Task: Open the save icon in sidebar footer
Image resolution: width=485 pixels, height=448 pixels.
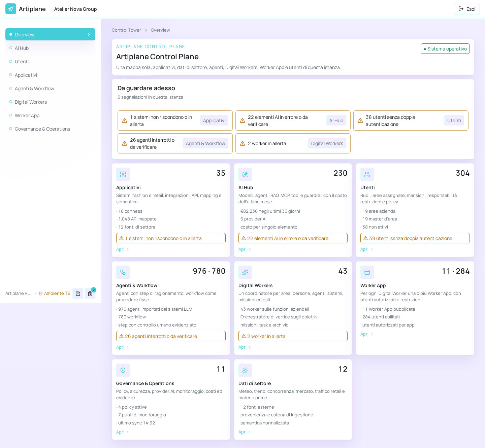Action: tap(78, 294)
